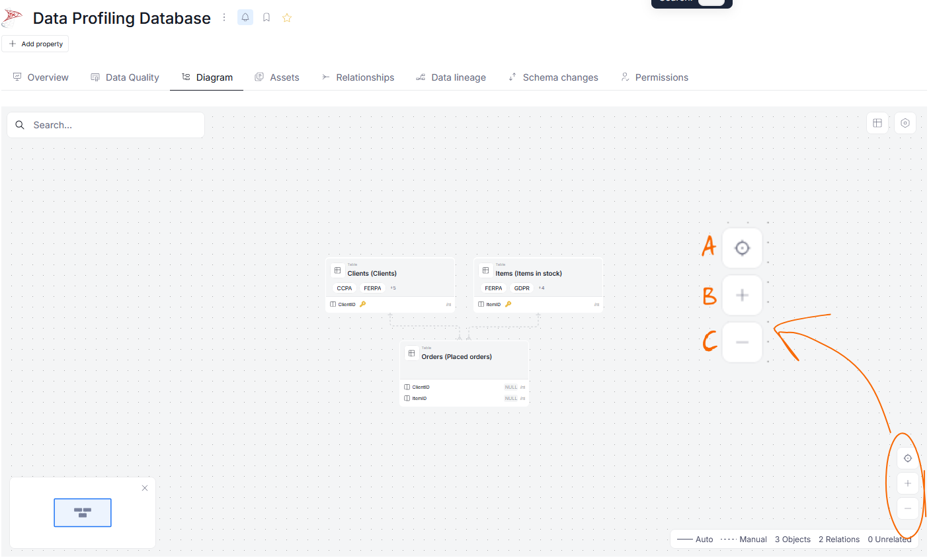The width and height of the screenshot is (933, 560).
Task: Click the notification bell icon
Action: coord(245,17)
